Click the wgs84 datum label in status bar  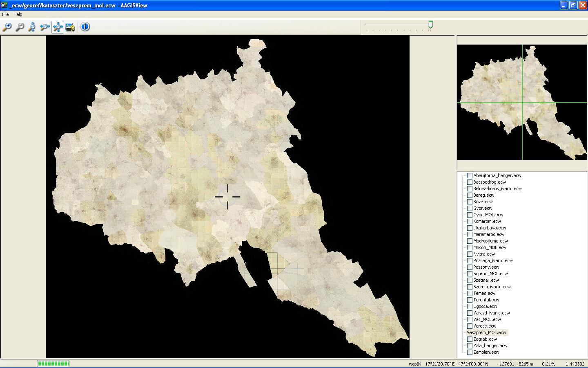[x=415, y=364]
